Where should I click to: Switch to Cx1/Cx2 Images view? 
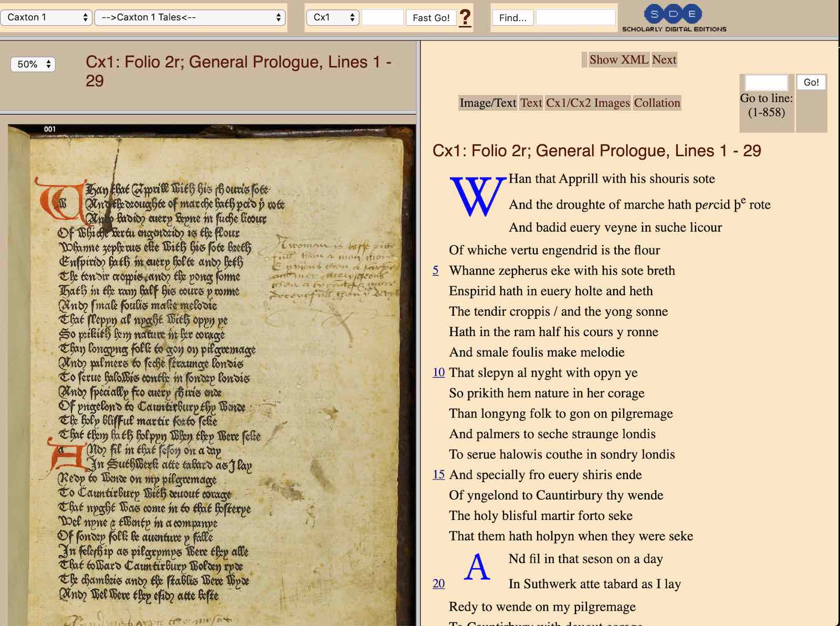(588, 103)
